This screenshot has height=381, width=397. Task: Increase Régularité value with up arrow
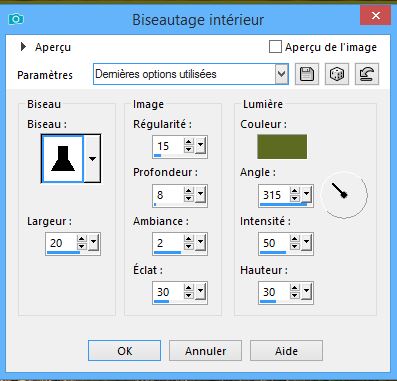click(189, 142)
